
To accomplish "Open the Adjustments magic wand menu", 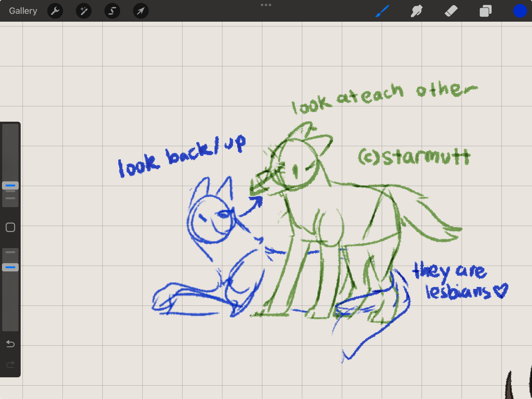I will [84, 11].
